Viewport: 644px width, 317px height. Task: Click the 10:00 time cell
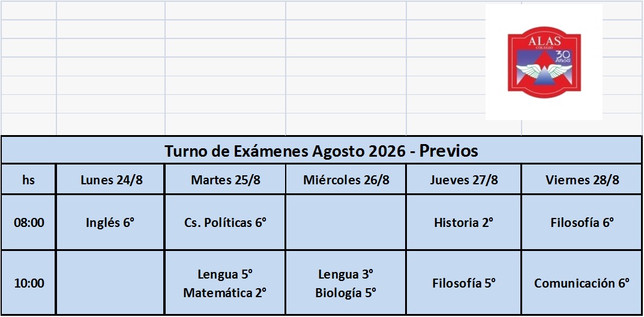tap(28, 283)
